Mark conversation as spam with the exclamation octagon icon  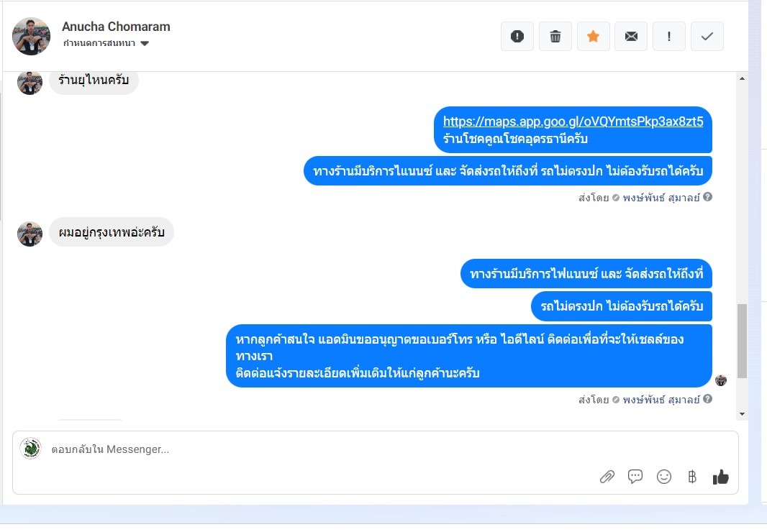tap(517, 36)
